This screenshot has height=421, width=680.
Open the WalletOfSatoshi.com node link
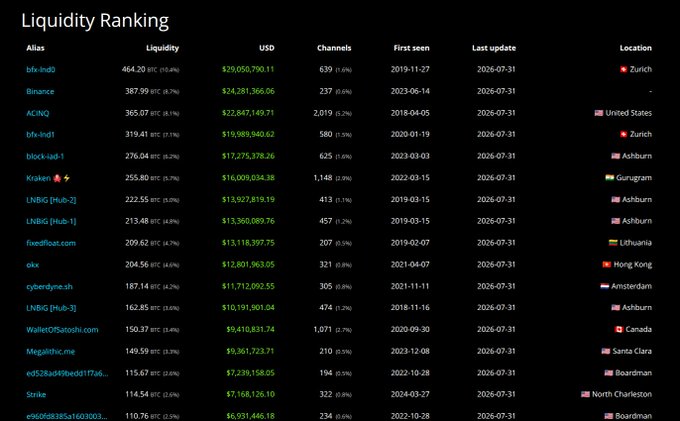62,330
